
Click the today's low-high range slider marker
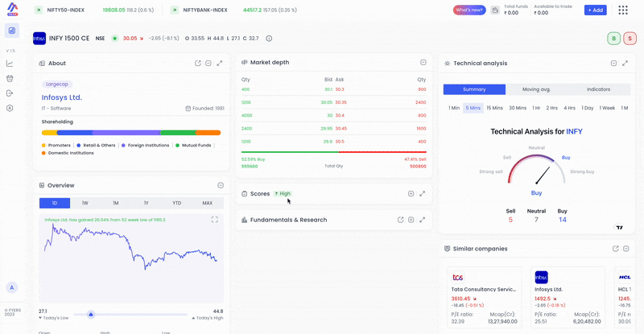coord(91,314)
